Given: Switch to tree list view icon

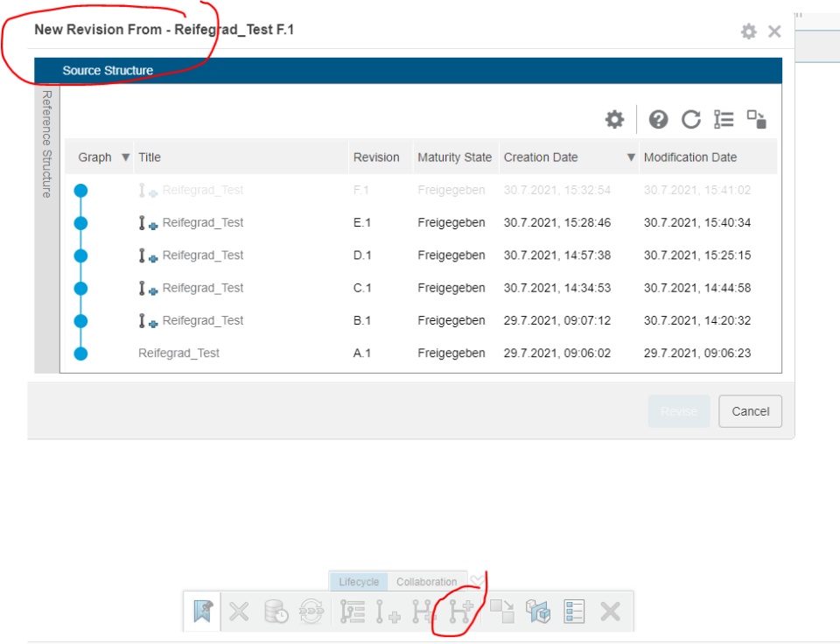Looking at the screenshot, I should (724, 119).
